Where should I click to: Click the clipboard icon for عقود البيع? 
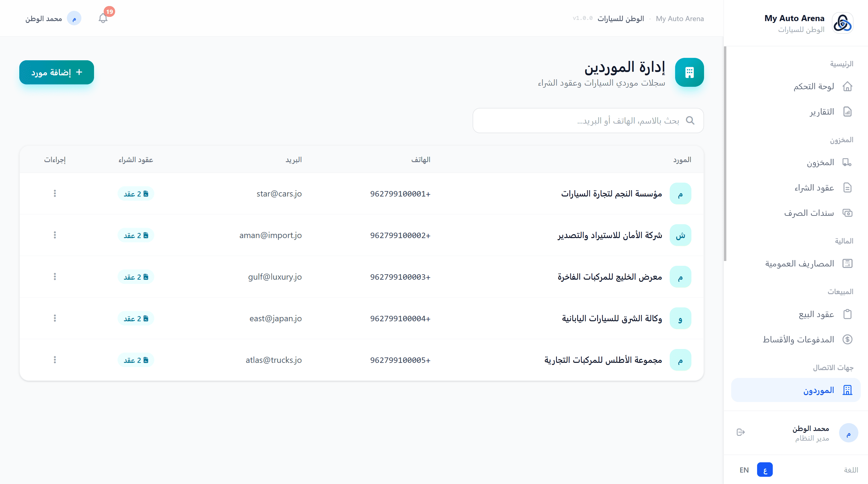coord(847,314)
